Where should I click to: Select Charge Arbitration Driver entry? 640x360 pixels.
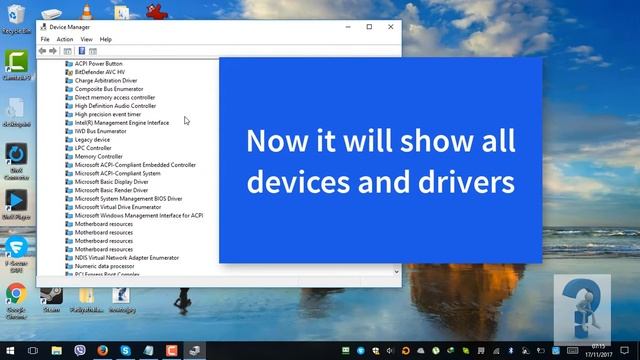point(106,80)
